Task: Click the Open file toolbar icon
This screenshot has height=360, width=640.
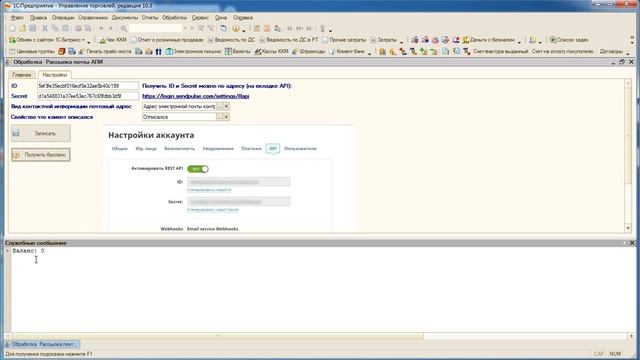Action: (x=22, y=29)
